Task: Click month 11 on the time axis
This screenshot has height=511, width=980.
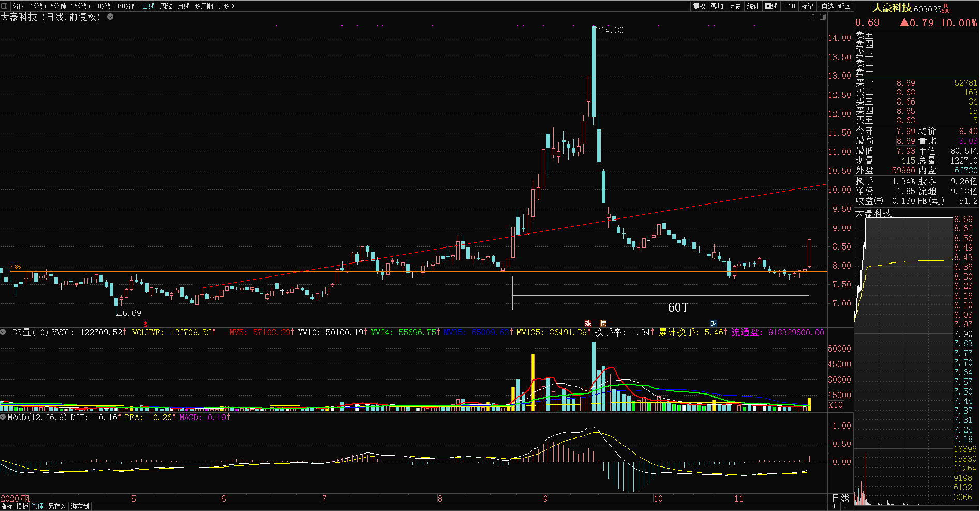Action: (738, 499)
